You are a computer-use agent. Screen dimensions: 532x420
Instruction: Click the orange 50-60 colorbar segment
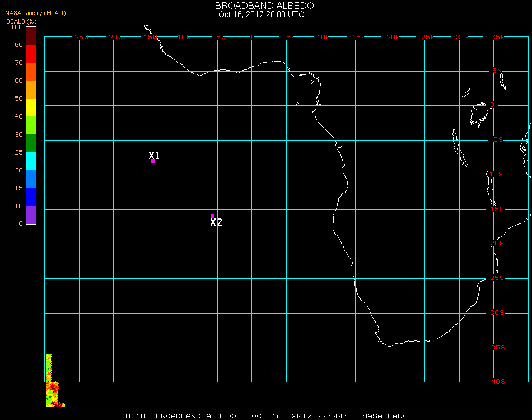[31, 90]
